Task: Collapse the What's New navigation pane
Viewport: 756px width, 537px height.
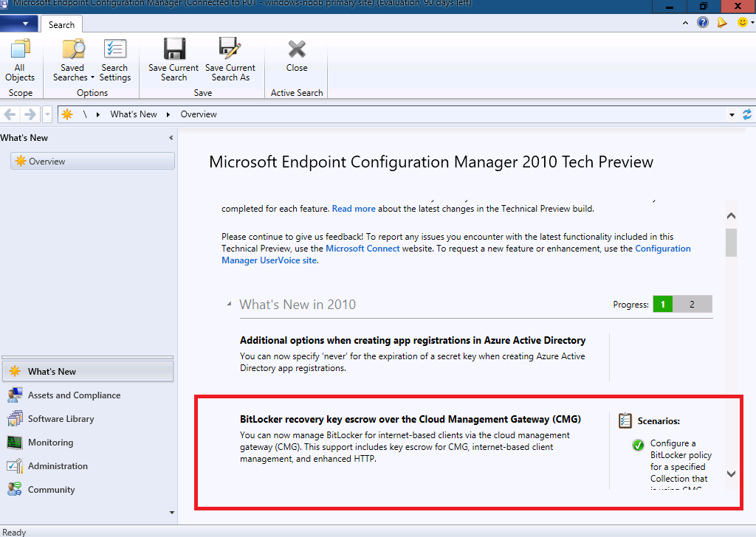Action: (171, 138)
